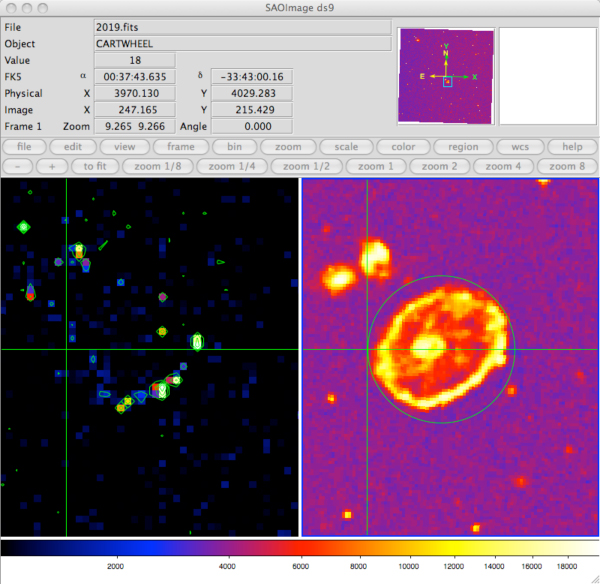Viewport: 600px width, 584px height.
Task: Set zoom to 1/8
Action: pyautogui.click(x=158, y=166)
